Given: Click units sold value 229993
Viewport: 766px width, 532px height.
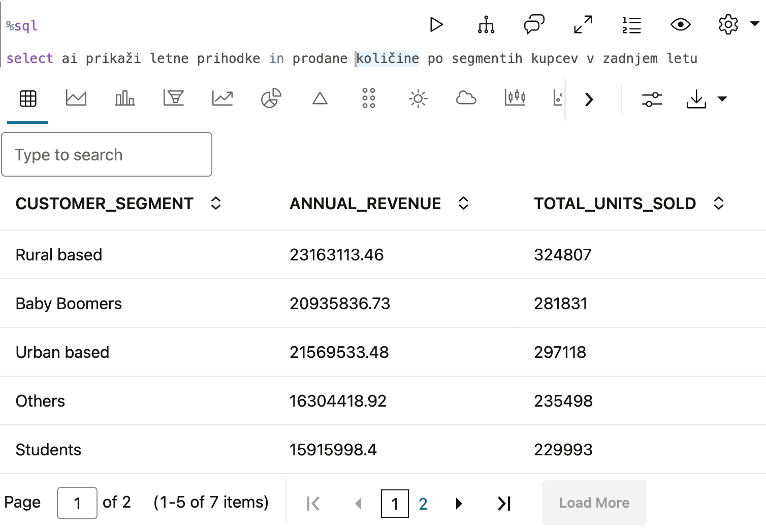Looking at the screenshot, I should 563,449.
